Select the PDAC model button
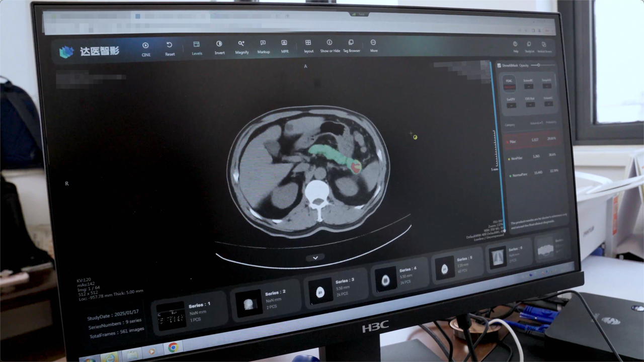The width and height of the screenshot is (644, 362). [x=510, y=83]
